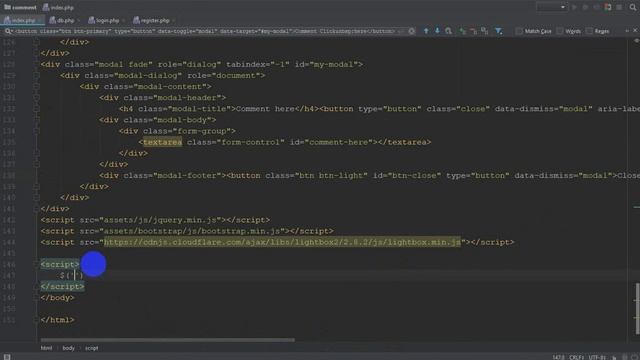The height and width of the screenshot is (360, 640).
Task: Click jquery.min.js script source line
Action: coord(155,220)
